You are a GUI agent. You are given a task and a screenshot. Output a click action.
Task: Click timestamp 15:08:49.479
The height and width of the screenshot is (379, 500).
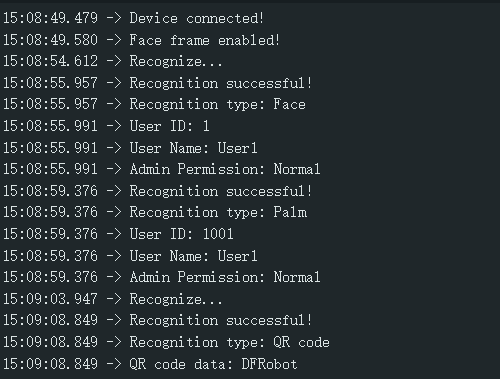click(x=50, y=18)
